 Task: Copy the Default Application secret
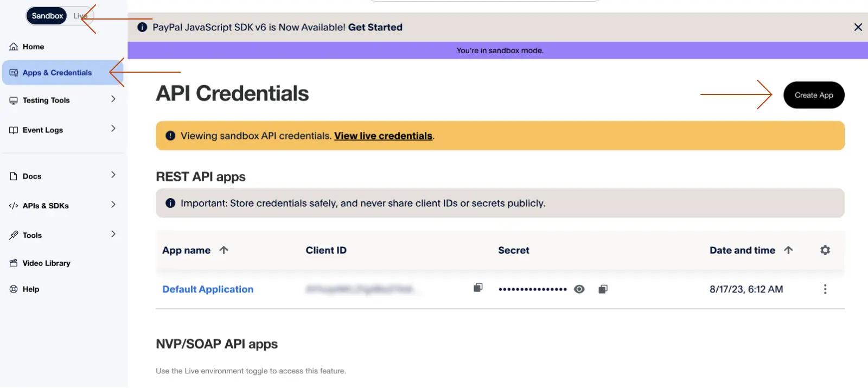603,289
